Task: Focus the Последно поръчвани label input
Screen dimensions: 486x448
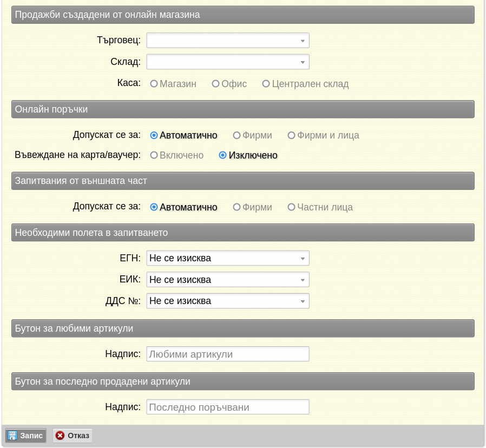Action: click(x=228, y=407)
